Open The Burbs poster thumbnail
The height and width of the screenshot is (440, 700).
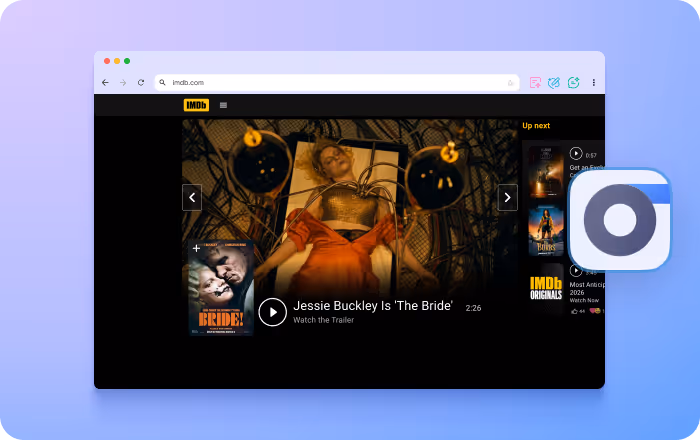point(546,230)
